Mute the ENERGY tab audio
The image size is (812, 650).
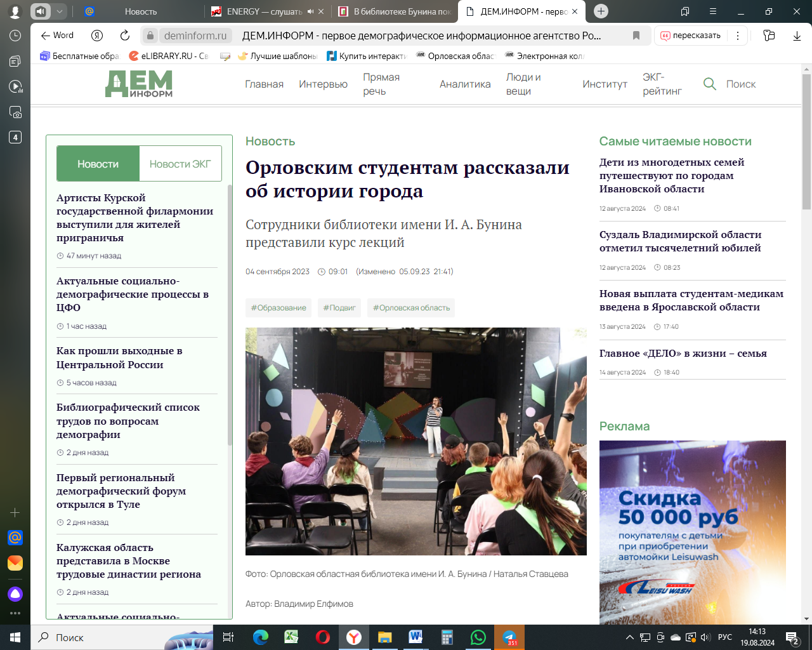point(310,11)
